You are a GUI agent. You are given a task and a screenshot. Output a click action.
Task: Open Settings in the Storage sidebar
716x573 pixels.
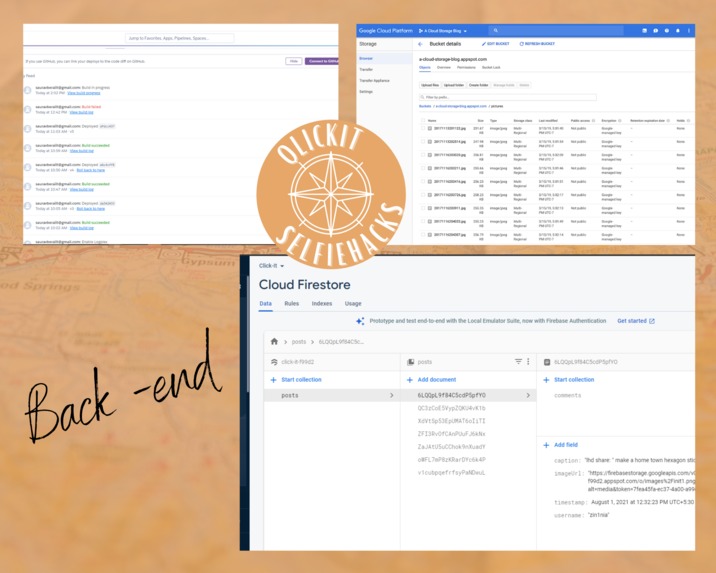(x=366, y=91)
